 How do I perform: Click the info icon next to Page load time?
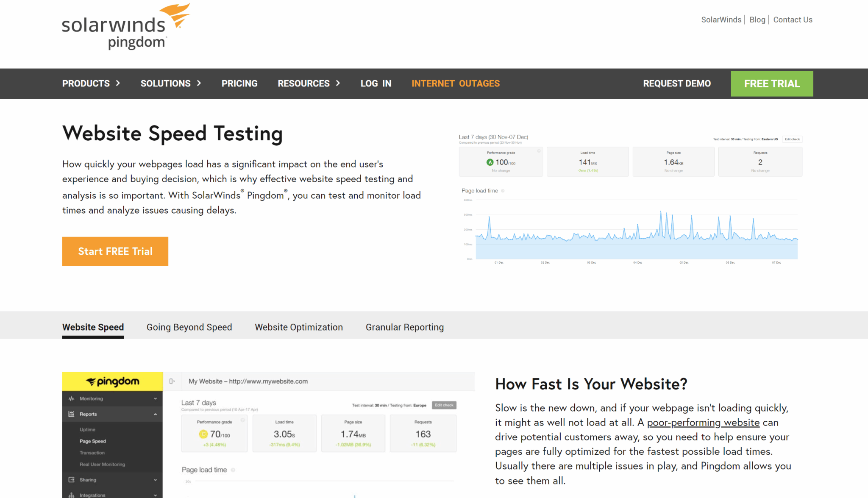tap(233, 470)
